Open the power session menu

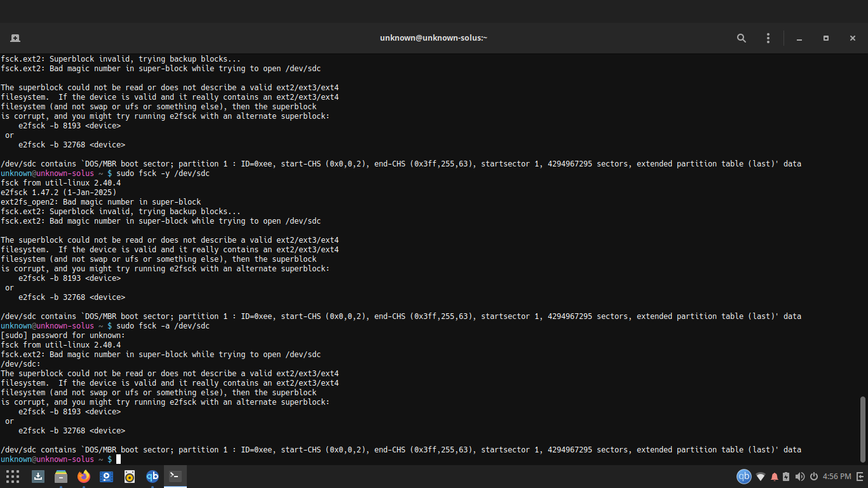(813, 477)
